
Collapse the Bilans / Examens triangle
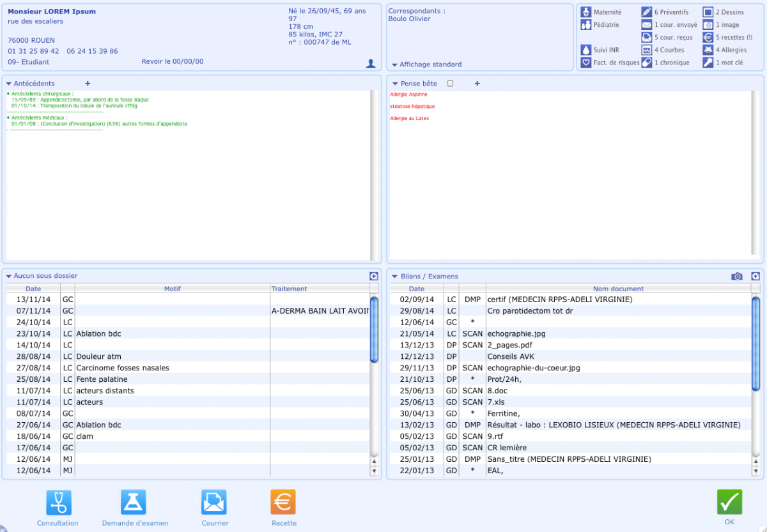tap(395, 277)
